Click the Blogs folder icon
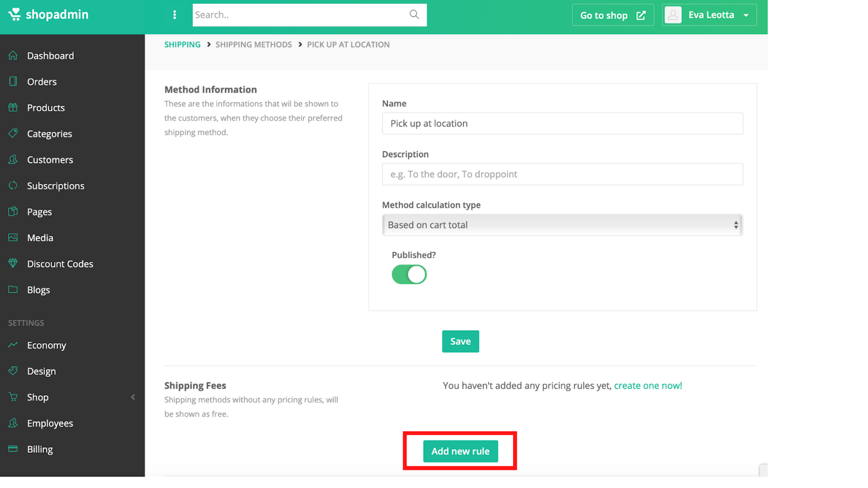Image resolution: width=868 pixels, height=488 pixels. point(13,290)
